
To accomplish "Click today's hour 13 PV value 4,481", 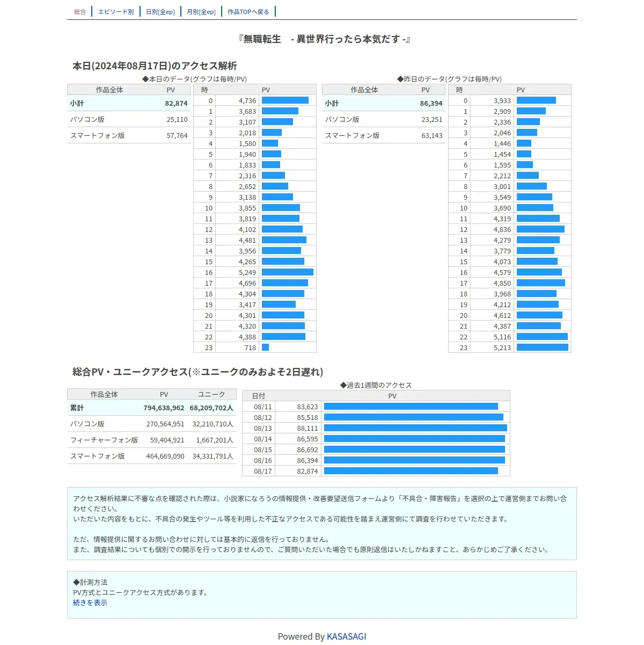I will [247, 240].
